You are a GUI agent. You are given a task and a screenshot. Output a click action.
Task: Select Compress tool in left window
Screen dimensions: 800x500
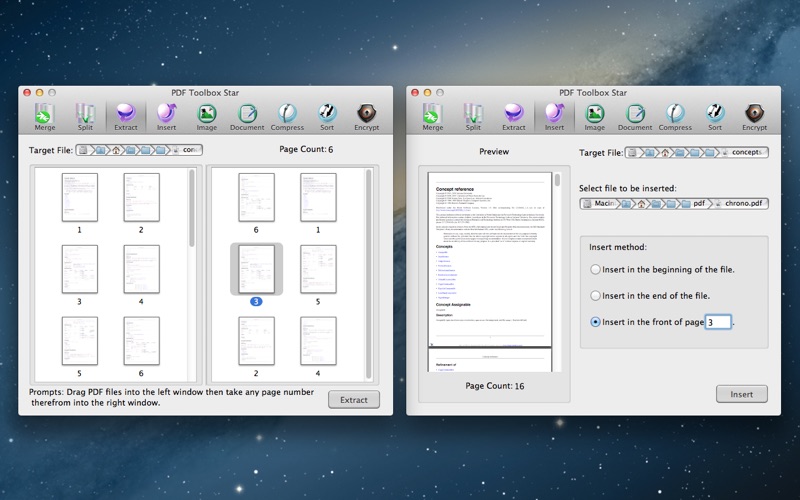[x=287, y=117]
